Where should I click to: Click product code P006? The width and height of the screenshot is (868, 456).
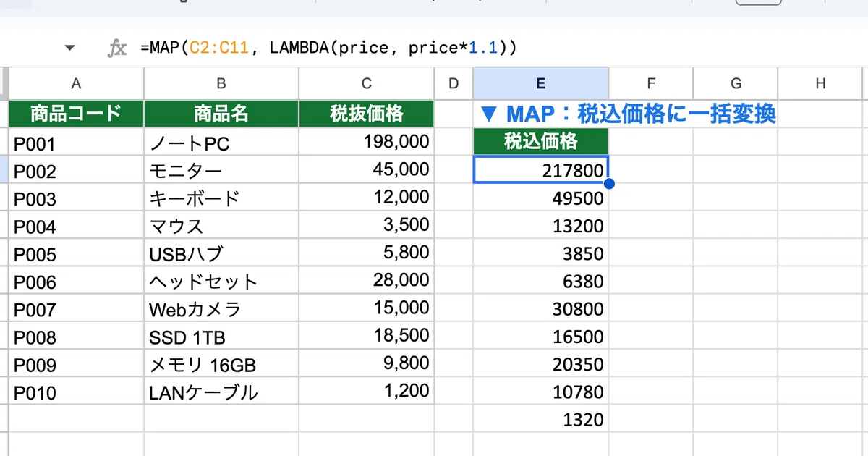[x=76, y=281]
